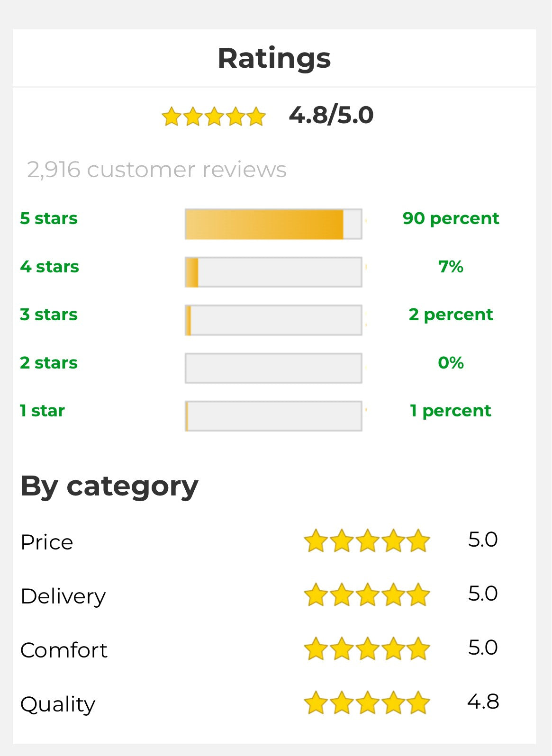
Task: Click the 1 star rating bar
Action: click(x=273, y=416)
